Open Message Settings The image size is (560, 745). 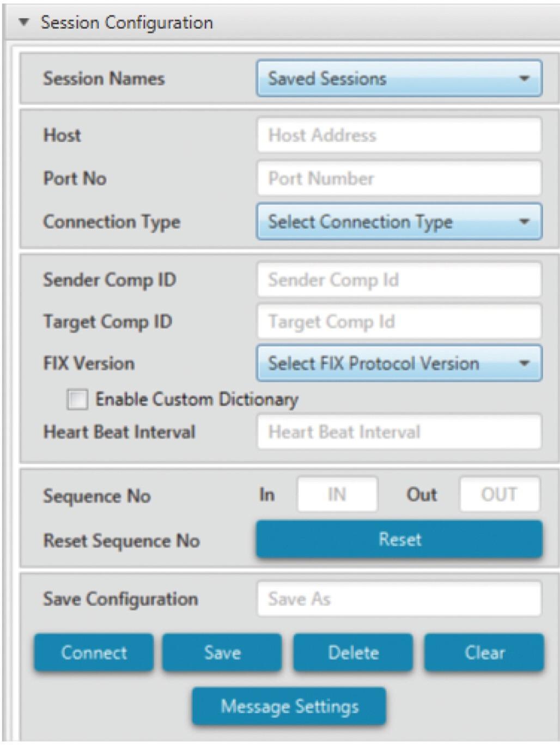(x=289, y=706)
